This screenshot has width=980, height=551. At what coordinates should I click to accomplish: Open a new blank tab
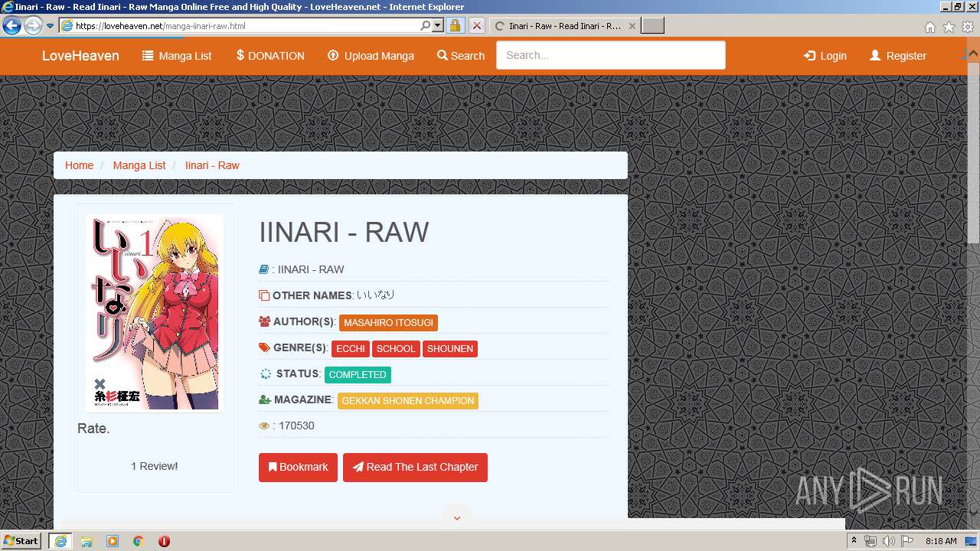tap(652, 26)
